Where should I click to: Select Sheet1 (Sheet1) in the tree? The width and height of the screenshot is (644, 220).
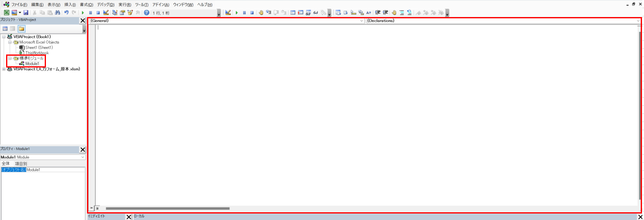(39, 48)
